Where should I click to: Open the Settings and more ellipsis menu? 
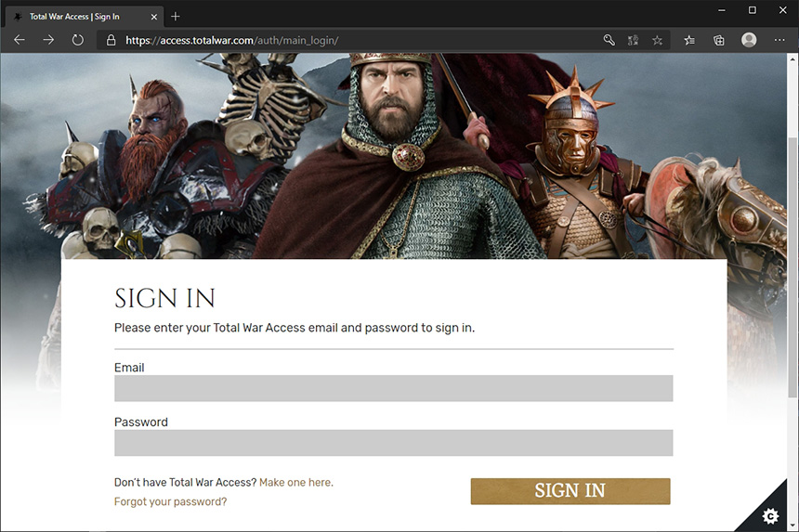(x=779, y=40)
